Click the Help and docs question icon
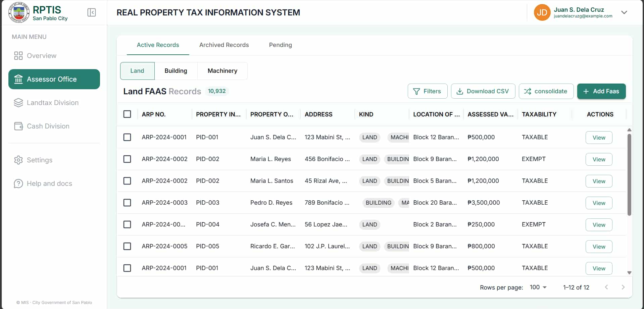644x309 pixels. tap(18, 184)
